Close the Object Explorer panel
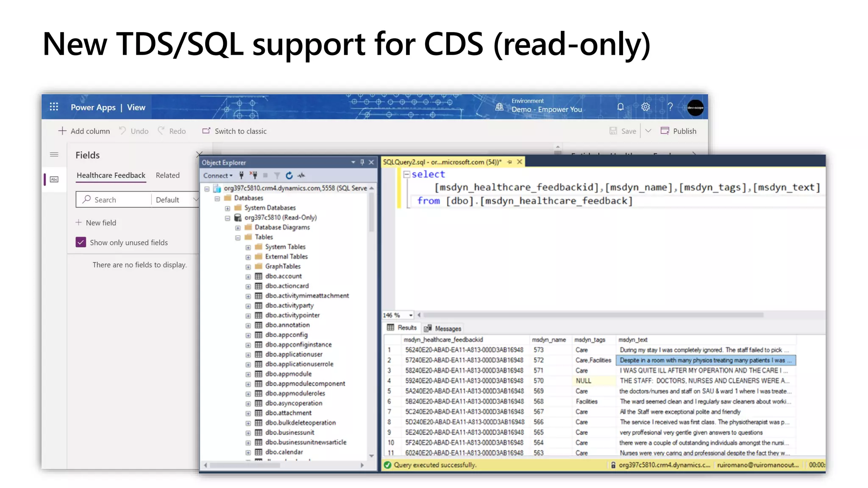 coord(371,162)
